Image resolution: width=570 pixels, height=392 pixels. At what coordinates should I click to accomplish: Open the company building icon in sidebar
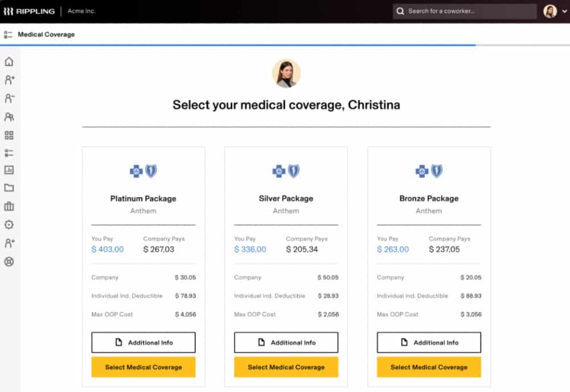pyautogui.click(x=9, y=206)
